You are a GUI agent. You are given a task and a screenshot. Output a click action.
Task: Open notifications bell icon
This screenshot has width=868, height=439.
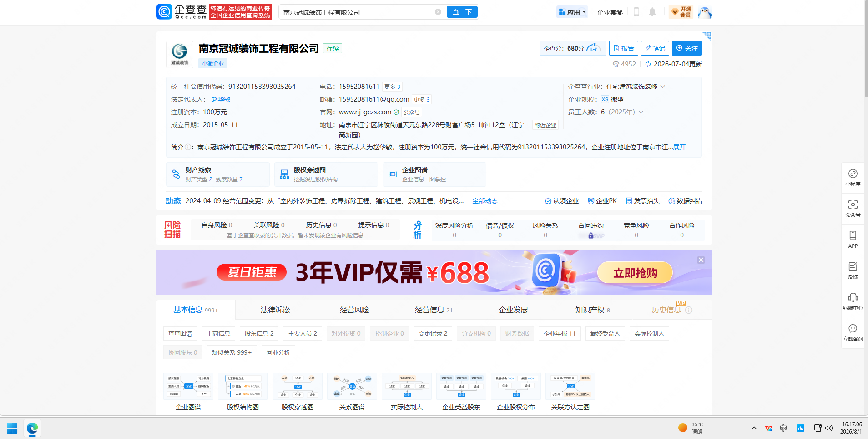652,12
